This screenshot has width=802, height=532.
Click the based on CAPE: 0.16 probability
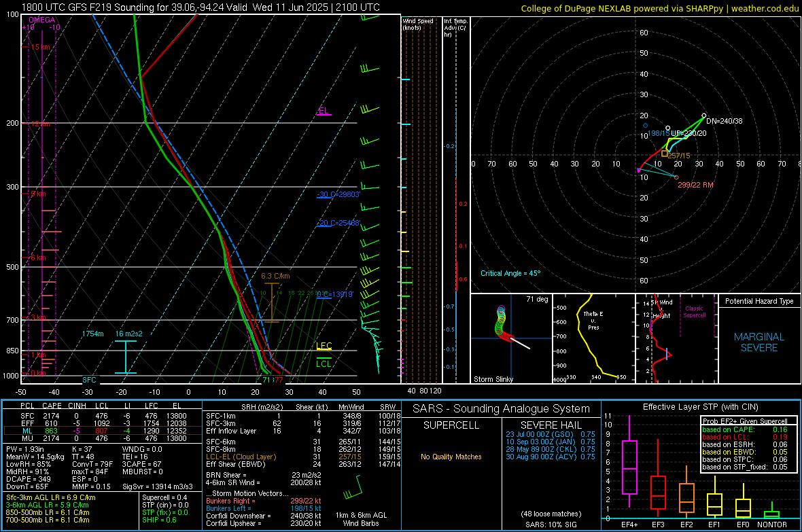point(745,429)
